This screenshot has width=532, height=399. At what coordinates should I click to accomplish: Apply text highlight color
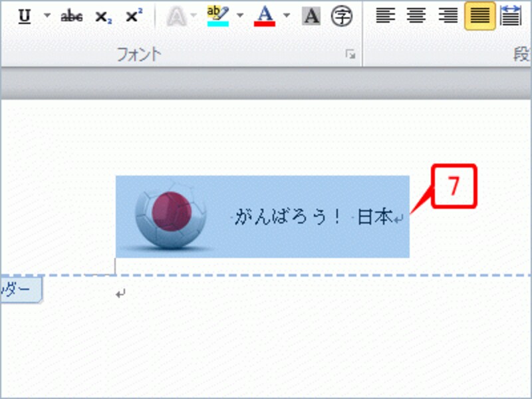click(218, 16)
